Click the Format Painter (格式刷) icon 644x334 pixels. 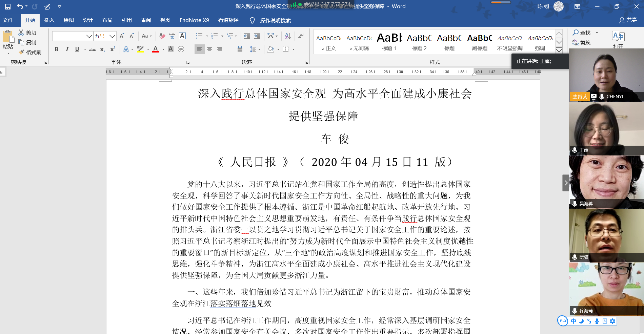(30, 52)
